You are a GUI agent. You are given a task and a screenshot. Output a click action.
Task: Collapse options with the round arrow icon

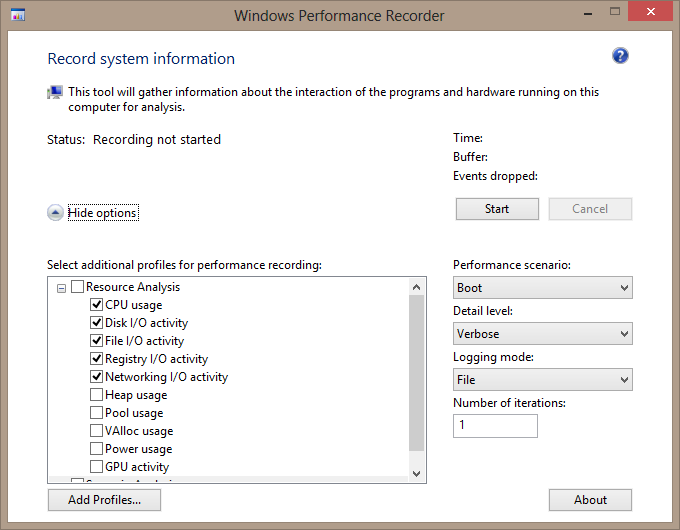(x=55, y=213)
